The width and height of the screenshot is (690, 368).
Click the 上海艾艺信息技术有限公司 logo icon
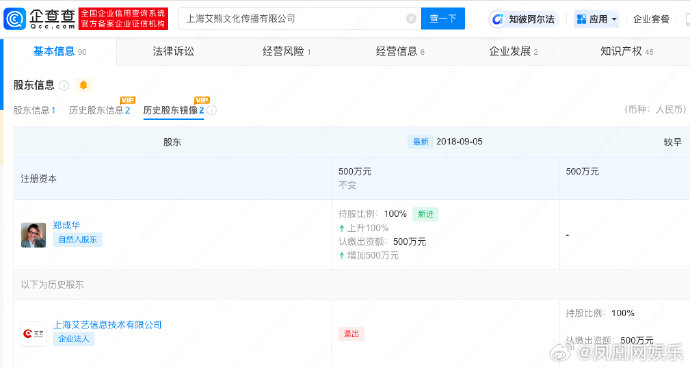pos(33,334)
